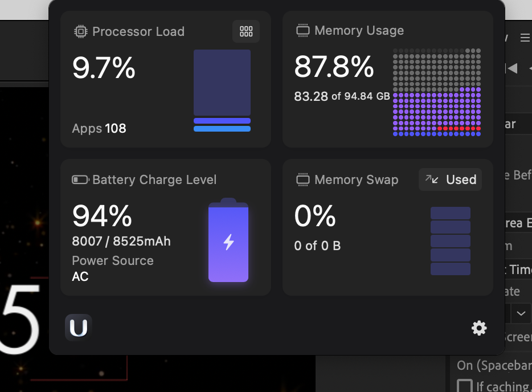Check the 'If caching' checkbox

465,386
